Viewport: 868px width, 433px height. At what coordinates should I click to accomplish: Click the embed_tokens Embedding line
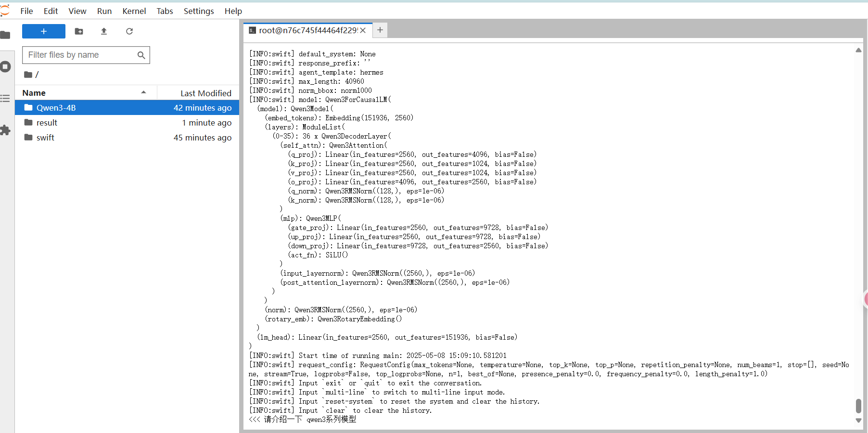tap(339, 118)
